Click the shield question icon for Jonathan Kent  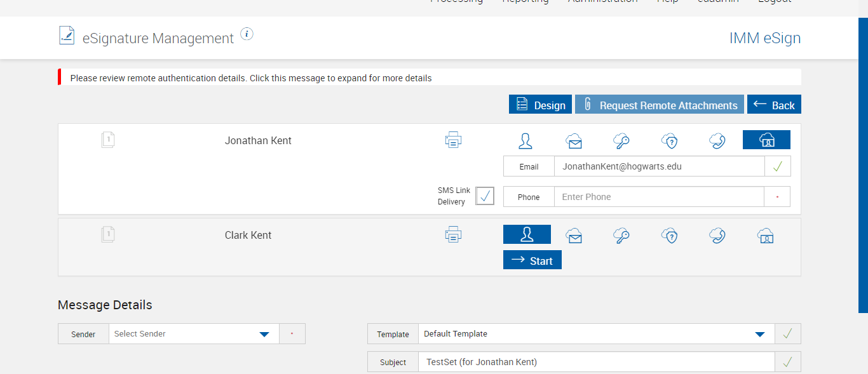coord(669,141)
